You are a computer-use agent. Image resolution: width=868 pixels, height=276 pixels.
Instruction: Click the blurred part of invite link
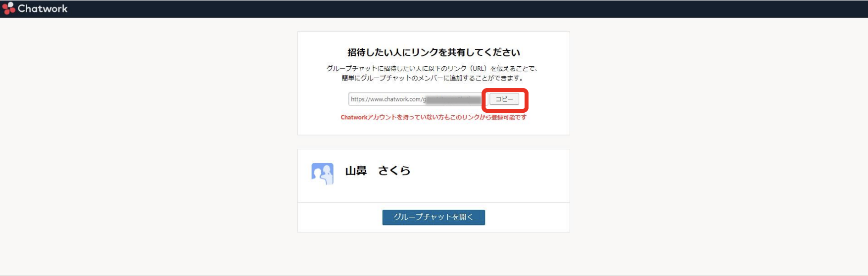coord(453,99)
